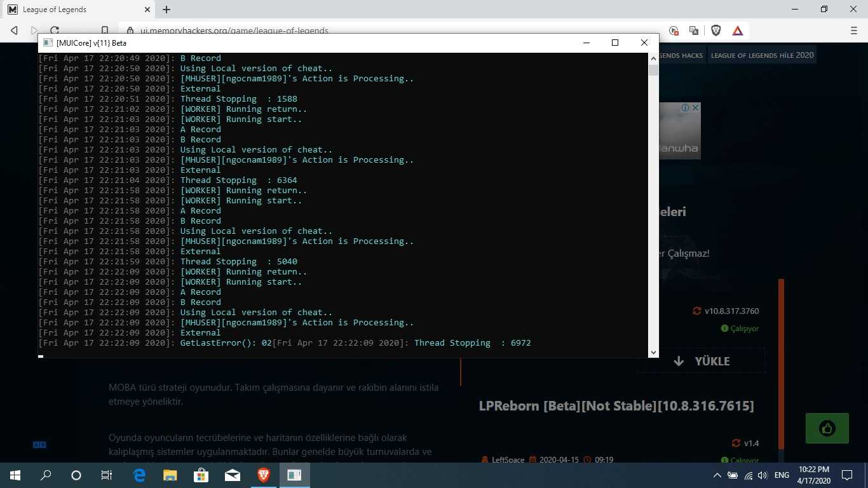Click the "GetLastError(): 02" console text
This screenshot has height=488, width=868.
(226, 343)
